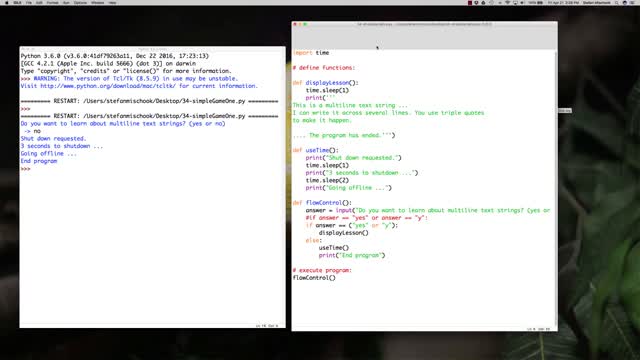640x360 pixels.
Task: Open Notification Center icon
Action: click(633, 2)
